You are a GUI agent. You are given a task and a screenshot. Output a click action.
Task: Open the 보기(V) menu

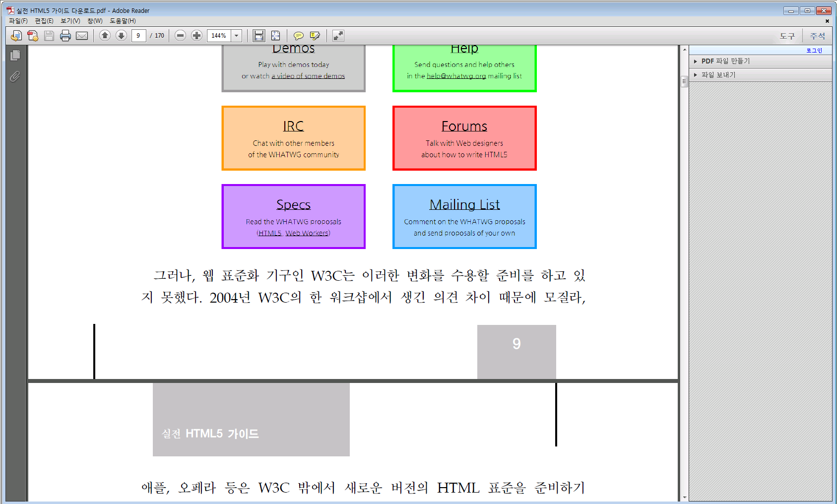click(x=70, y=21)
